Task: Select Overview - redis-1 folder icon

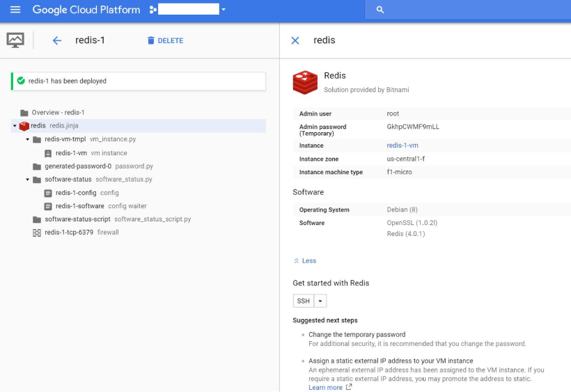Action: point(24,113)
